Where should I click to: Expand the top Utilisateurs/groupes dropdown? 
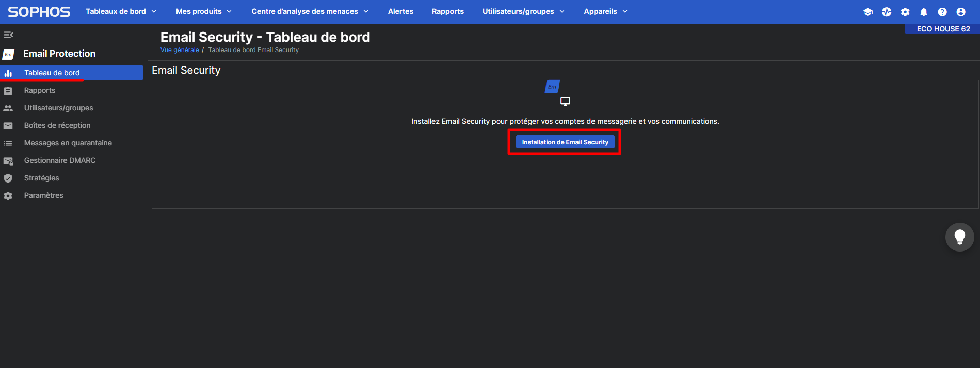(x=523, y=11)
